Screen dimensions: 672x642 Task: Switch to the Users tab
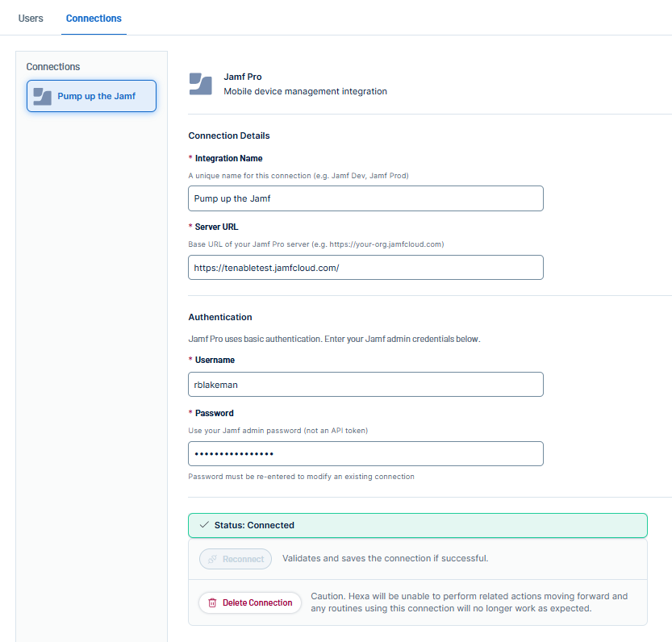(31, 19)
